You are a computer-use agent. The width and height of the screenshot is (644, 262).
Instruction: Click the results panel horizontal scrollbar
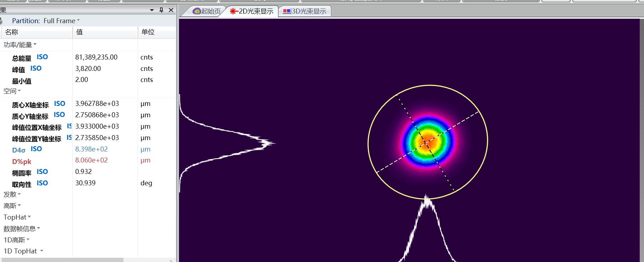(62, 260)
